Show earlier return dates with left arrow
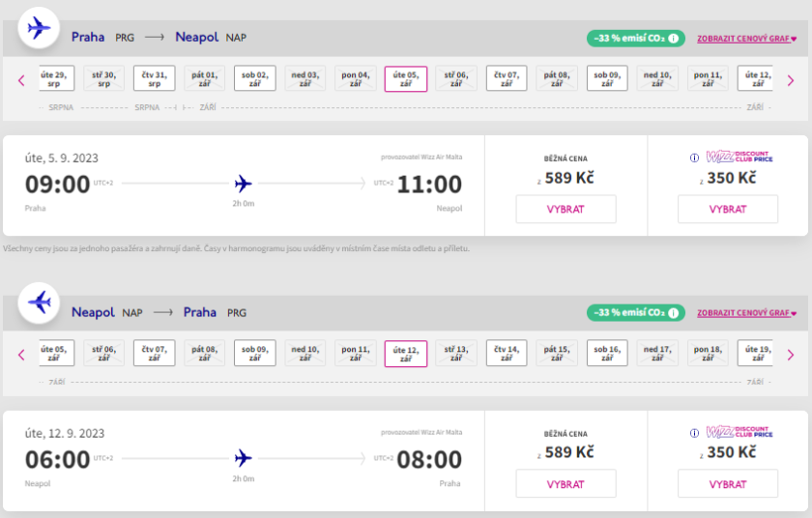This screenshot has width=812, height=518. (x=21, y=355)
